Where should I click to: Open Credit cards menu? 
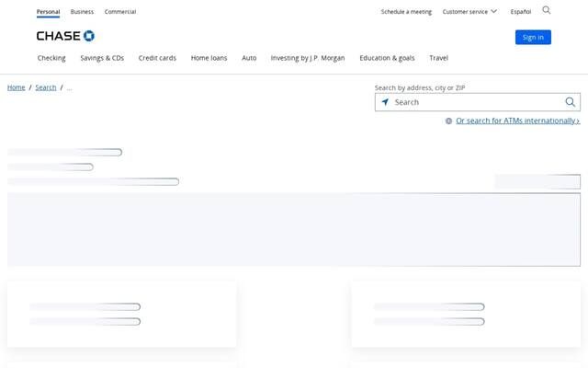click(x=157, y=58)
